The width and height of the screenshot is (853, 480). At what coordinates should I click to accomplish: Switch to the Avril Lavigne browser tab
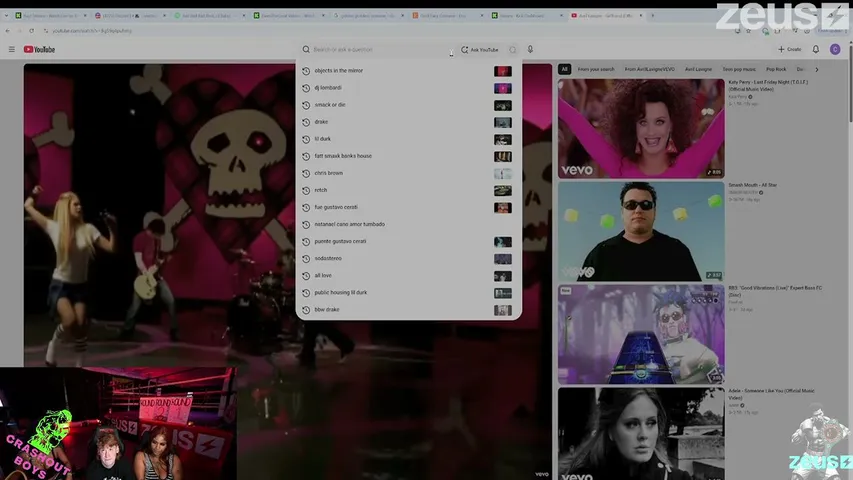605,16
